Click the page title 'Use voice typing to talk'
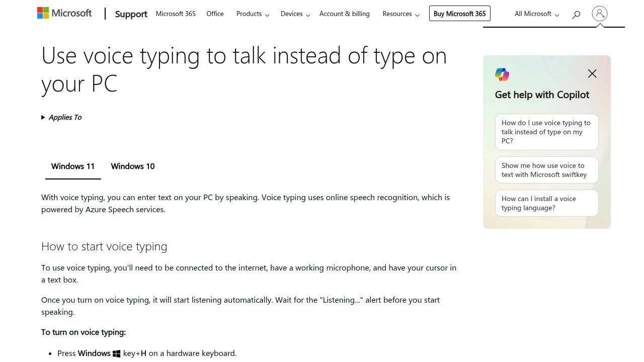The height and width of the screenshot is (362, 644). pos(244,69)
